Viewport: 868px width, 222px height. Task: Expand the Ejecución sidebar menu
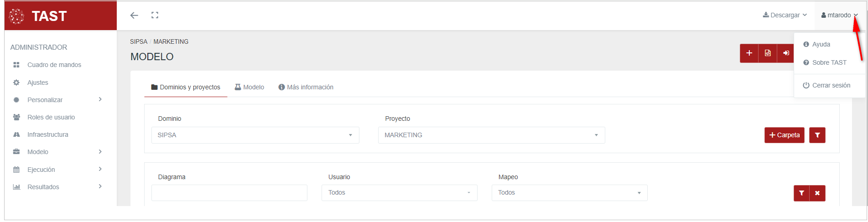click(x=57, y=170)
